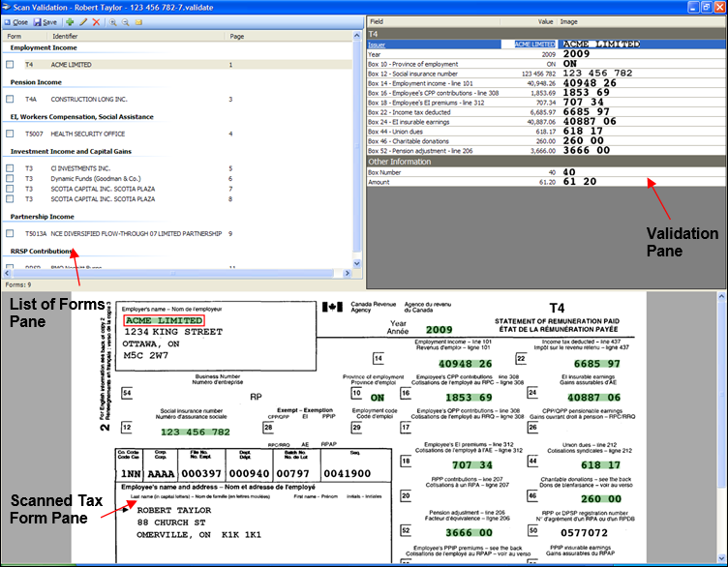Click the Close toolbar button

coord(15,21)
